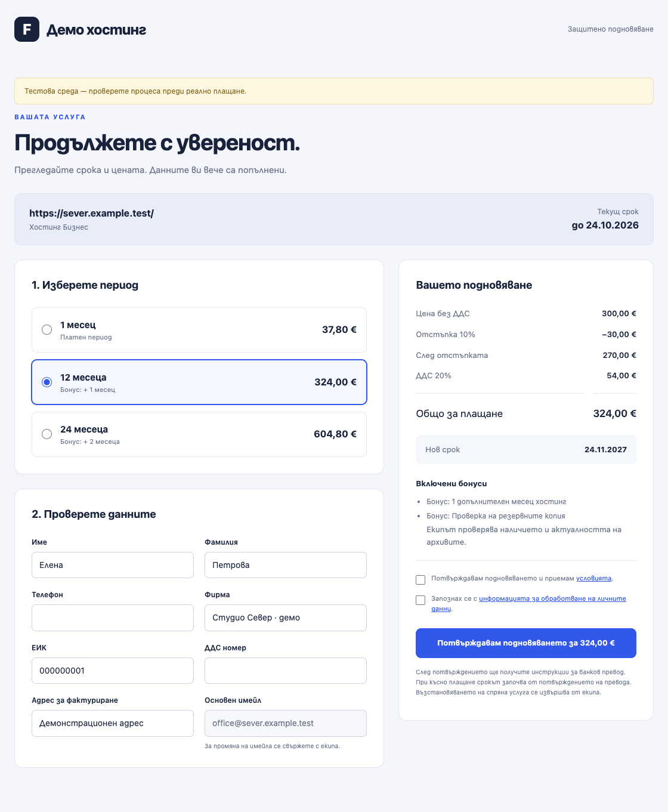Select the 12 месеца radio button
This screenshot has height=812, width=668.
(47, 382)
